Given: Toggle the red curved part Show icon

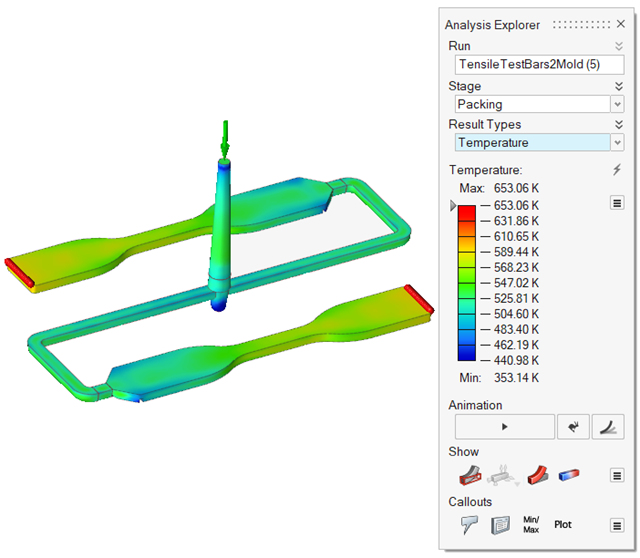Looking at the screenshot, I should [537, 473].
